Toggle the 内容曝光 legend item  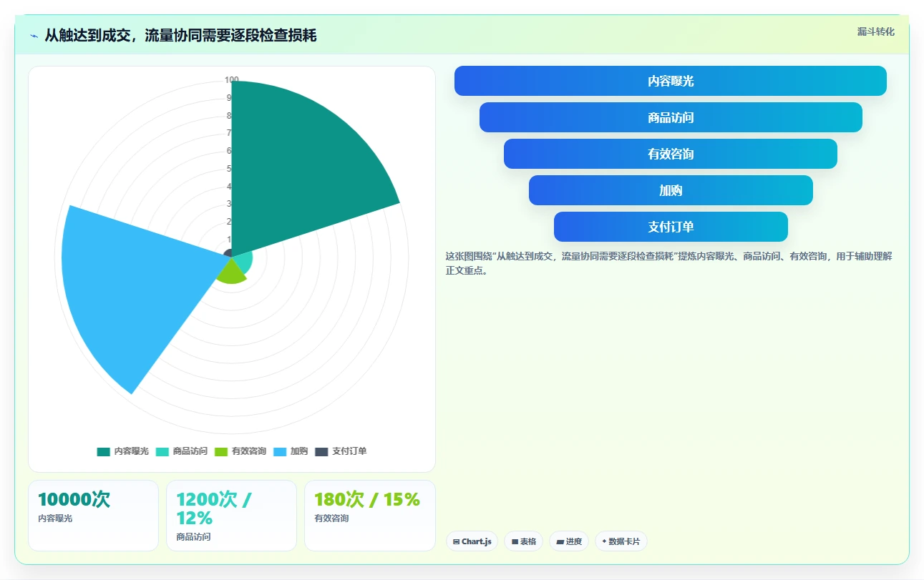coord(123,451)
